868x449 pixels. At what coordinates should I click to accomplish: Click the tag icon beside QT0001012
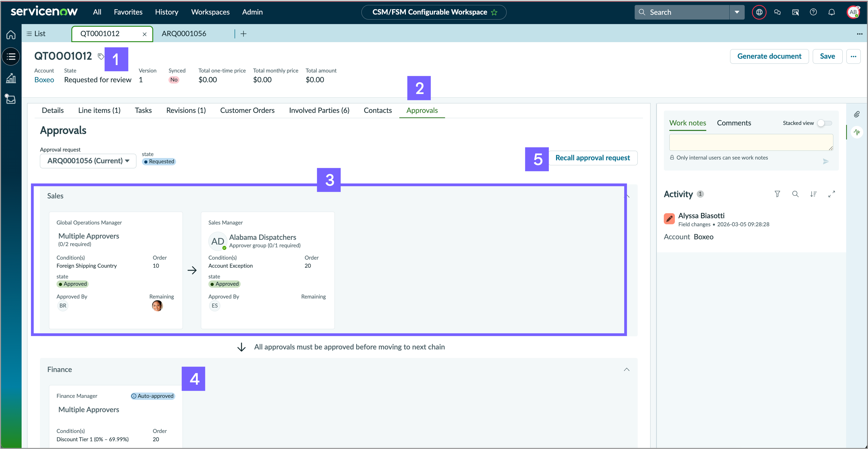pos(101,56)
